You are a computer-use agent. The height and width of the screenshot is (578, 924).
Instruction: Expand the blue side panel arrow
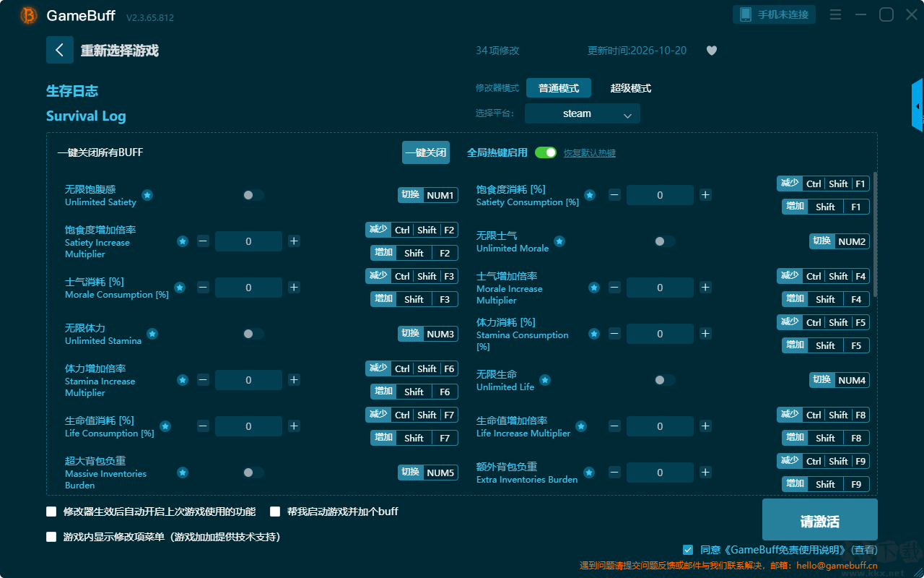click(918, 105)
